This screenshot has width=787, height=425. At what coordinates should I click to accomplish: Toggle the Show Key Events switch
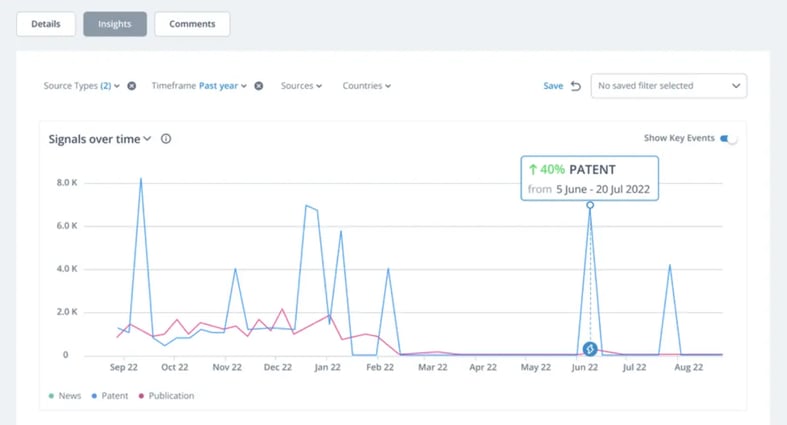(x=729, y=139)
